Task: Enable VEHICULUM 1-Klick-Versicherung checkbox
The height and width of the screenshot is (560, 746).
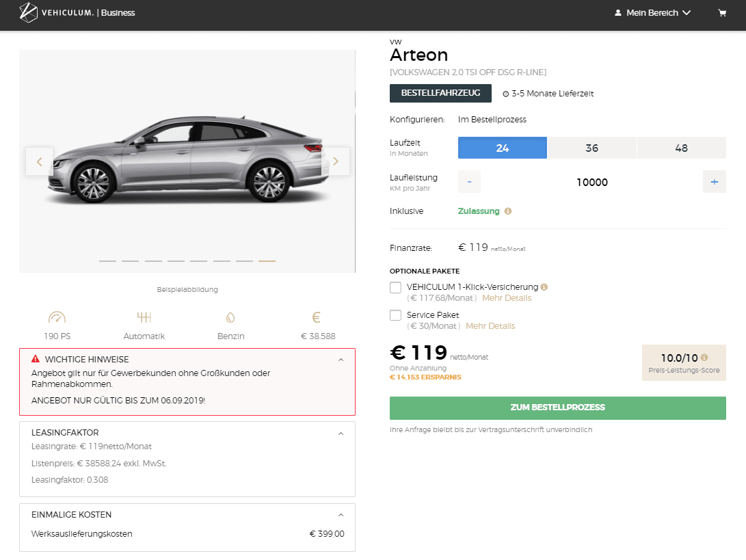Action: click(395, 287)
